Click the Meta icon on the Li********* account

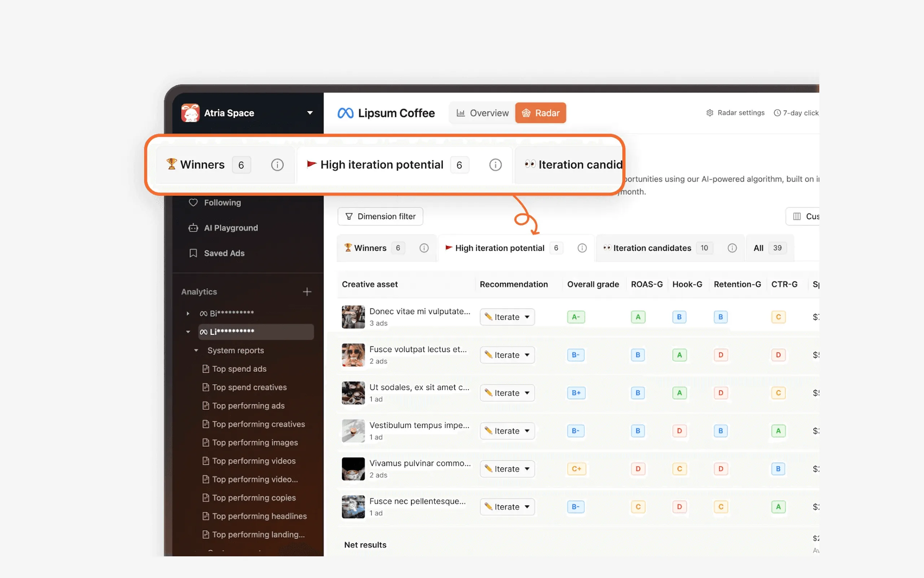[204, 332]
